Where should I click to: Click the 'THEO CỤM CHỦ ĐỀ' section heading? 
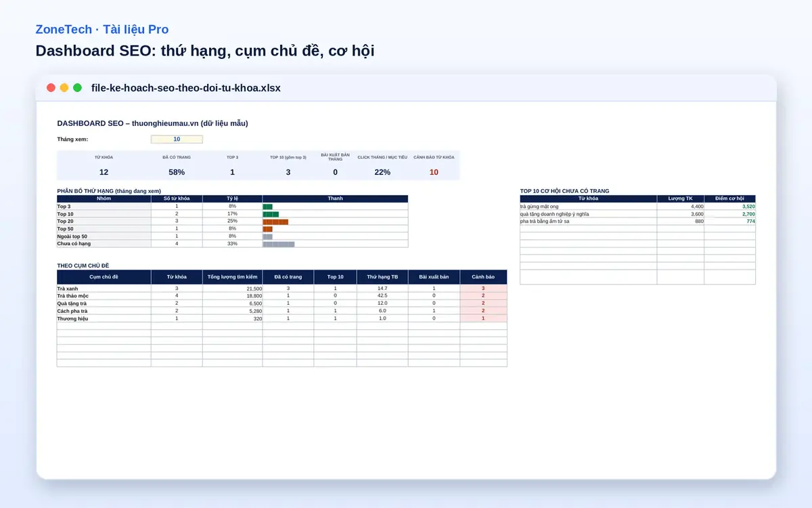(85, 266)
